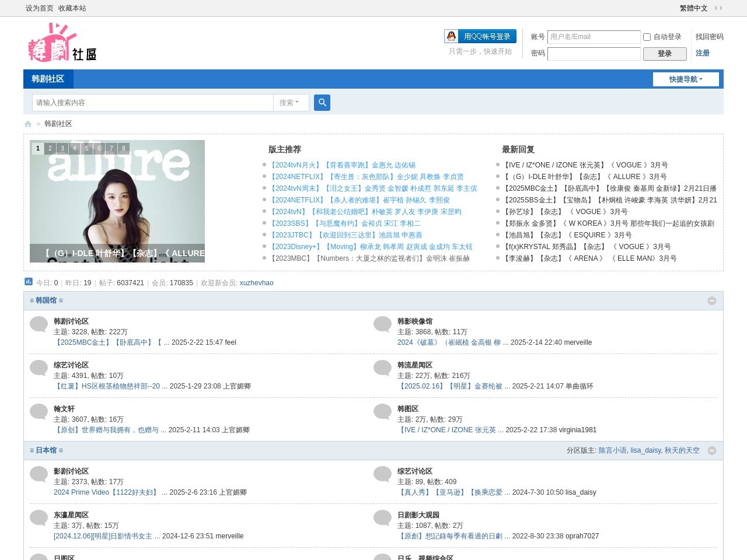Open 韩影映像馆 forum bubble icon
Image resolution: width=747 pixels, height=560 pixels.
coord(383,324)
